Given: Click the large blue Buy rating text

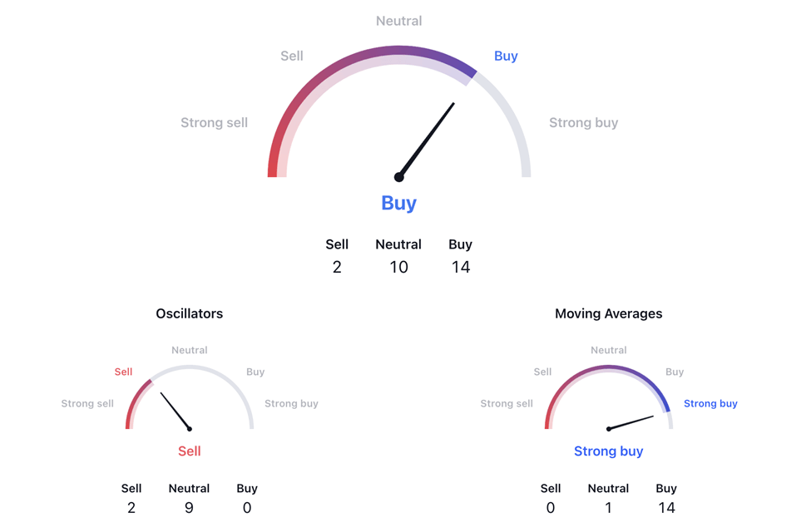Looking at the screenshot, I should click(398, 203).
